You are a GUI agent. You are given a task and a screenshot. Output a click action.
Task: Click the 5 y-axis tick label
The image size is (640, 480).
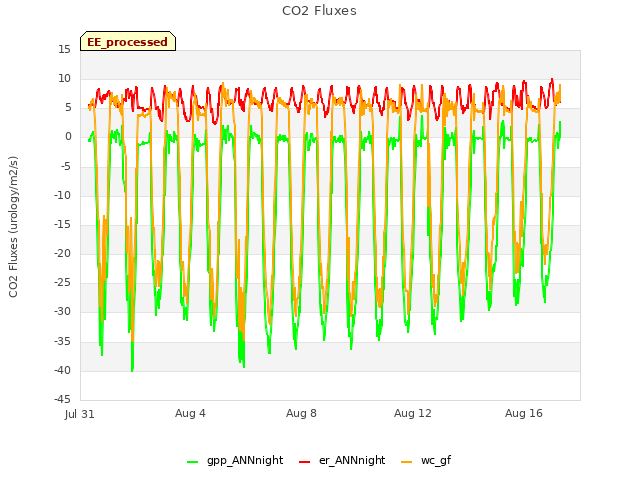(x=68, y=107)
